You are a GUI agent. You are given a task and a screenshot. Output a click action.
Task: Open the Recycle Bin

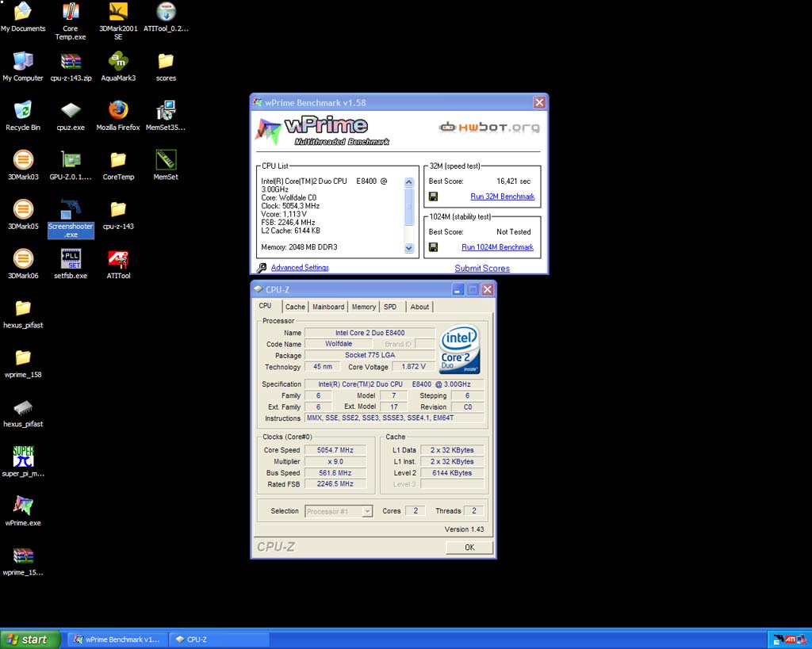coord(23,116)
